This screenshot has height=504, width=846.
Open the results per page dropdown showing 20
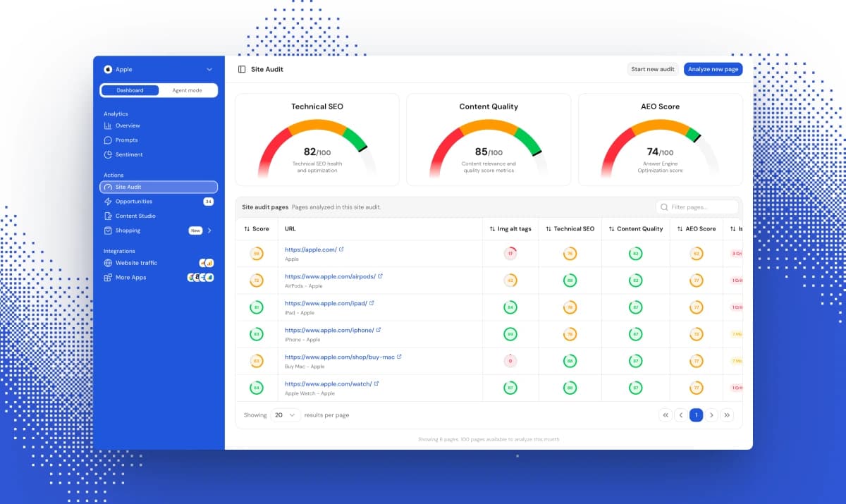[x=286, y=415]
